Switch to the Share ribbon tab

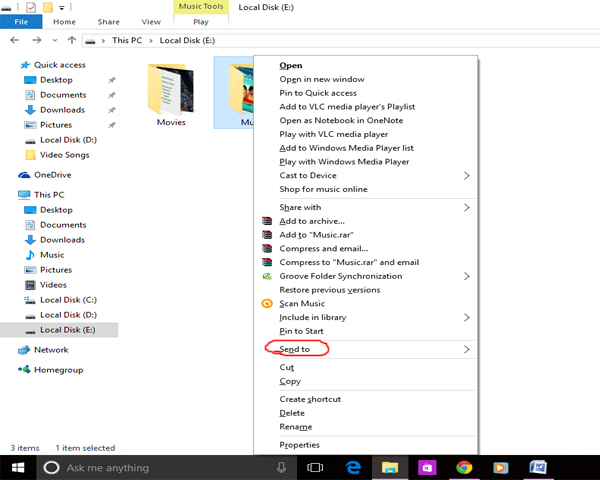pyautogui.click(x=109, y=22)
